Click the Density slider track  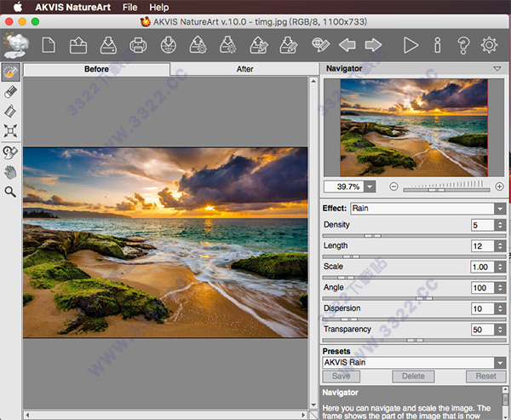414,236
